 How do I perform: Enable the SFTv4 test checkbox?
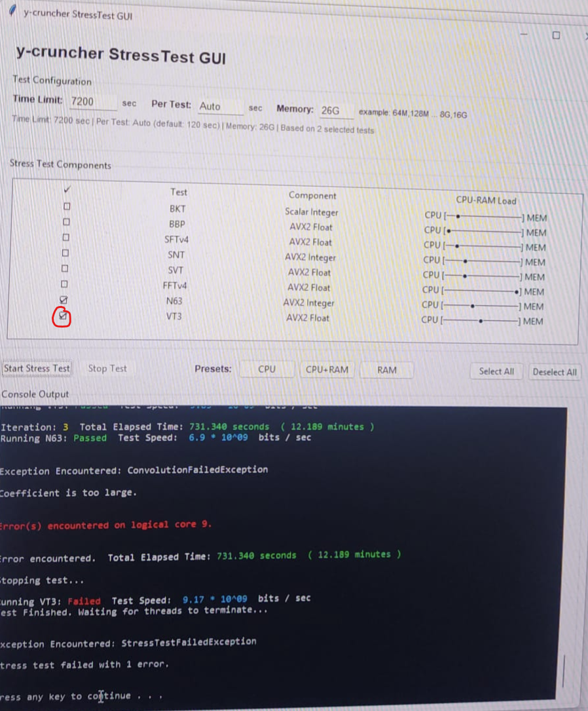(x=65, y=237)
